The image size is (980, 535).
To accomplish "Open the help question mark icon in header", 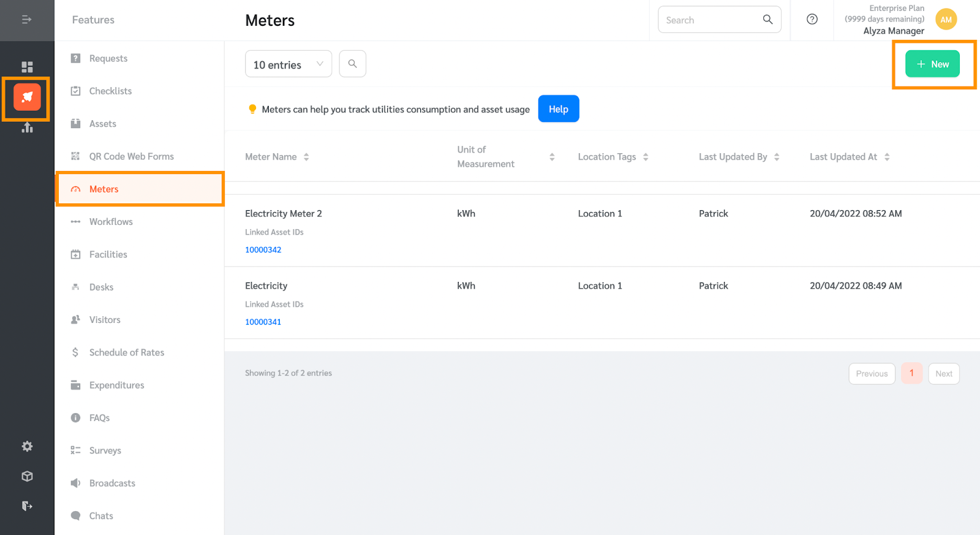I will pos(812,19).
